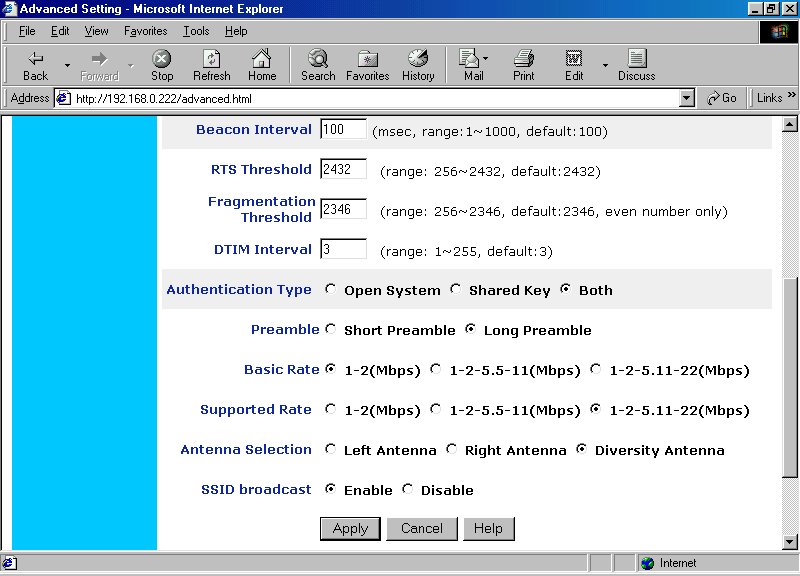Click the Apply button
Screen dimensions: 800x576
(x=350, y=528)
